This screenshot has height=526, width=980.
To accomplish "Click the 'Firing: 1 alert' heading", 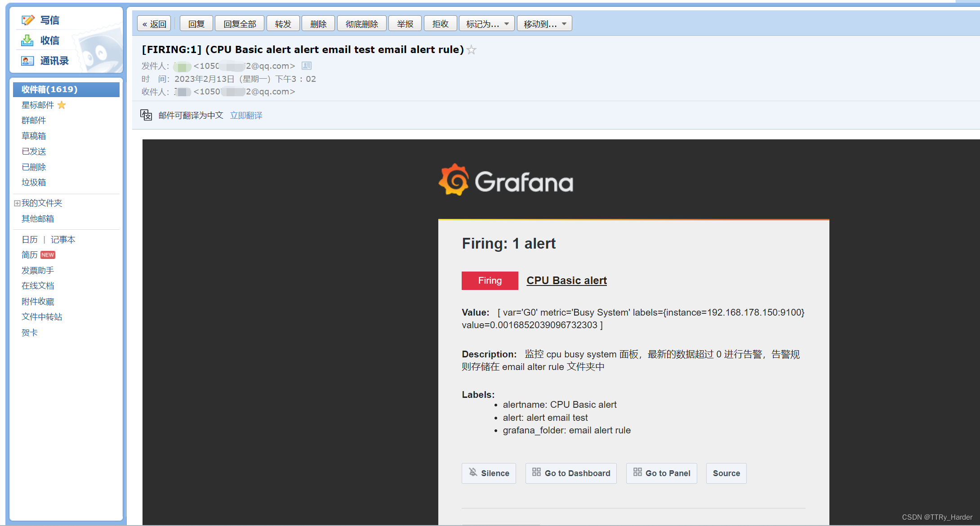I will click(x=508, y=244).
